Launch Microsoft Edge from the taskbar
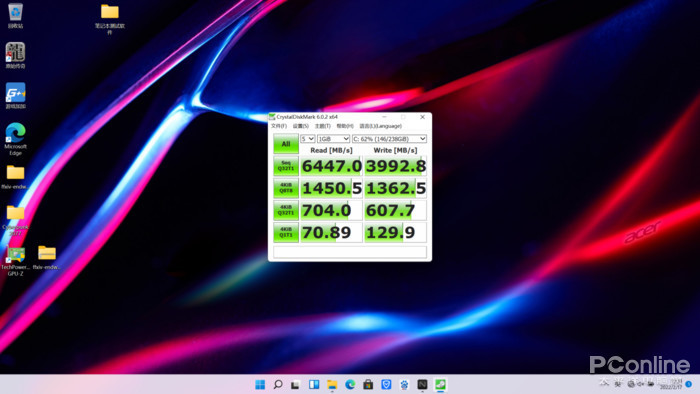This screenshot has height=394, width=700. tap(350, 384)
